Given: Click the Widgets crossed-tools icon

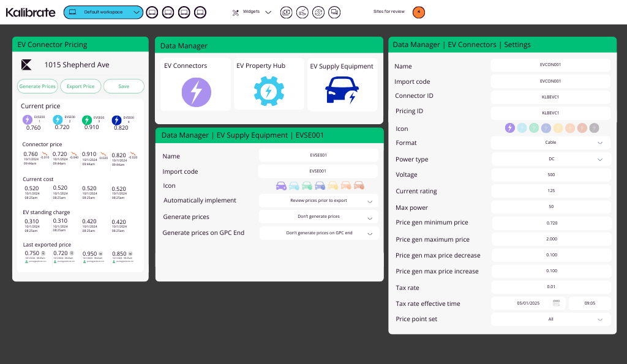Looking at the screenshot, I should tap(235, 12).
